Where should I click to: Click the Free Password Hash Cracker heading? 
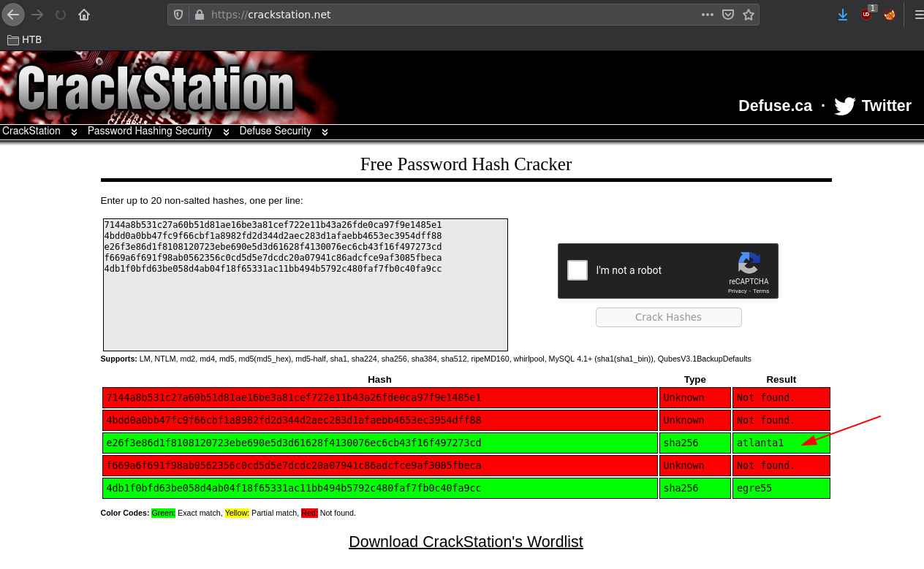click(x=466, y=164)
